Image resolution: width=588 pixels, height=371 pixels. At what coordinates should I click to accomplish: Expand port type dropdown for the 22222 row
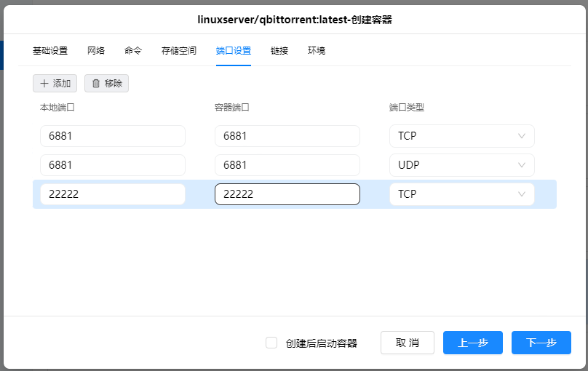[x=461, y=194]
